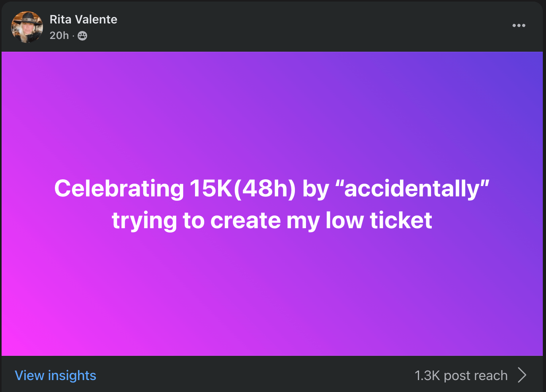
Task: Open View insights for this post
Action: coord(55,375)
